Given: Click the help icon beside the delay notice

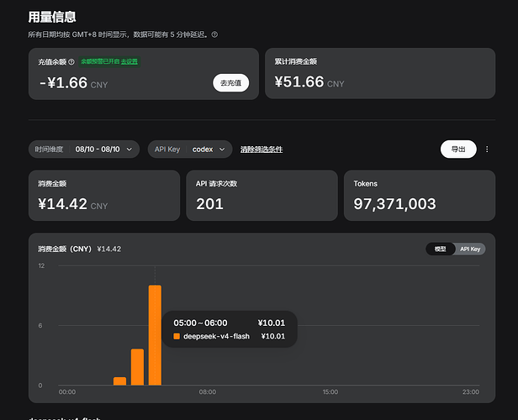Looking at the screenshot, I should click(214, 34).
